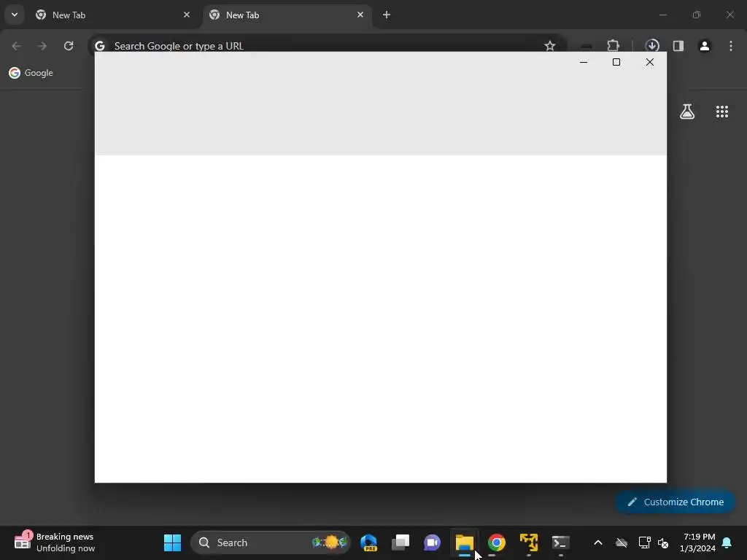Close the blank front window
The image size is (747, 560).
(650, 62)
